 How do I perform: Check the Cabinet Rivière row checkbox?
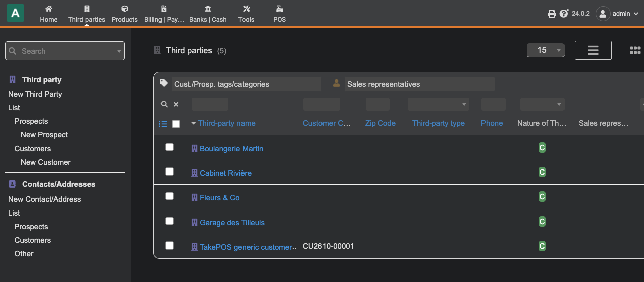pos(169,171)
